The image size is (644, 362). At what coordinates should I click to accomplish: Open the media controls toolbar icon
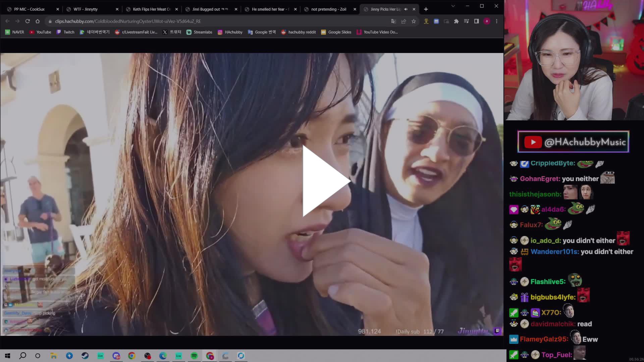[466, 21]
